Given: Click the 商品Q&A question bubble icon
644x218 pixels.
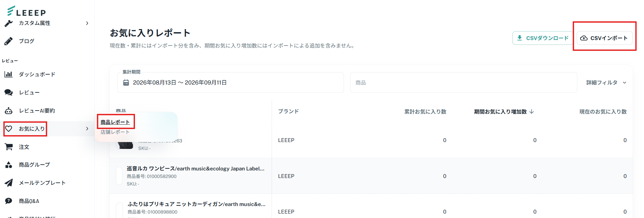Looking at the screenshot, I should (x=9, y=201).
